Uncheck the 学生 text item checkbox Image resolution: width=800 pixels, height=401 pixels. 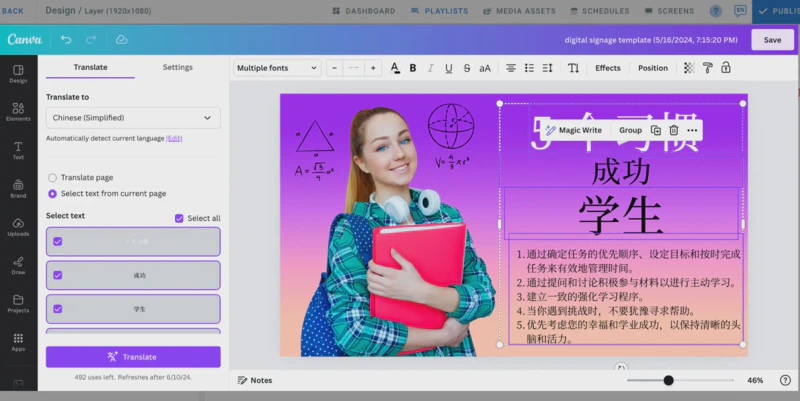58,309
